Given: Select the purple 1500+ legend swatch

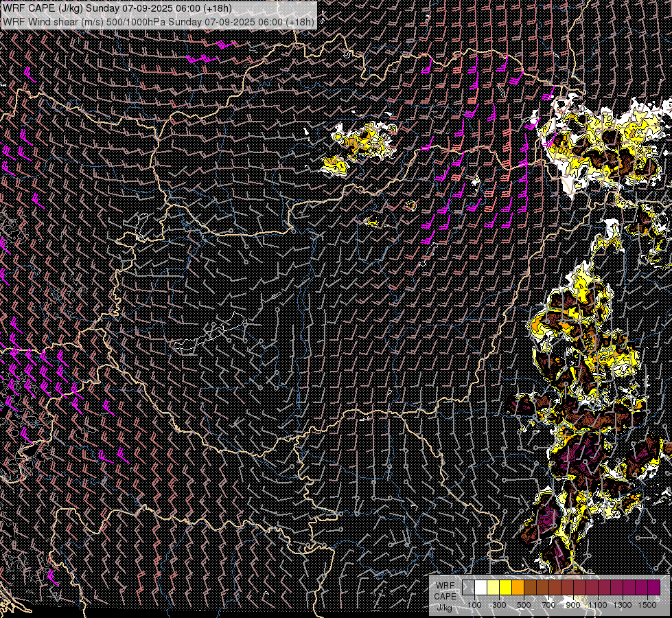Looking at the screenshot, I should click(653, 587).
